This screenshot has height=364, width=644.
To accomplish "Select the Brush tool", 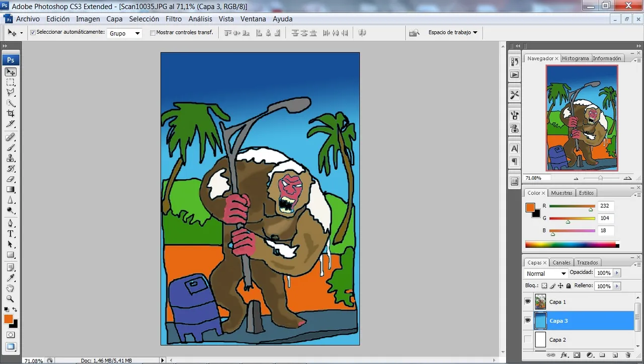I will click(x=11, y=148).
